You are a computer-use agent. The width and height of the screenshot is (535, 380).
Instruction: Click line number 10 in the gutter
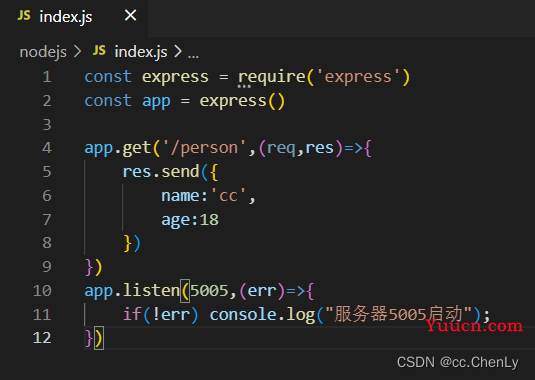pyautogui.click(x=42, y=291)
